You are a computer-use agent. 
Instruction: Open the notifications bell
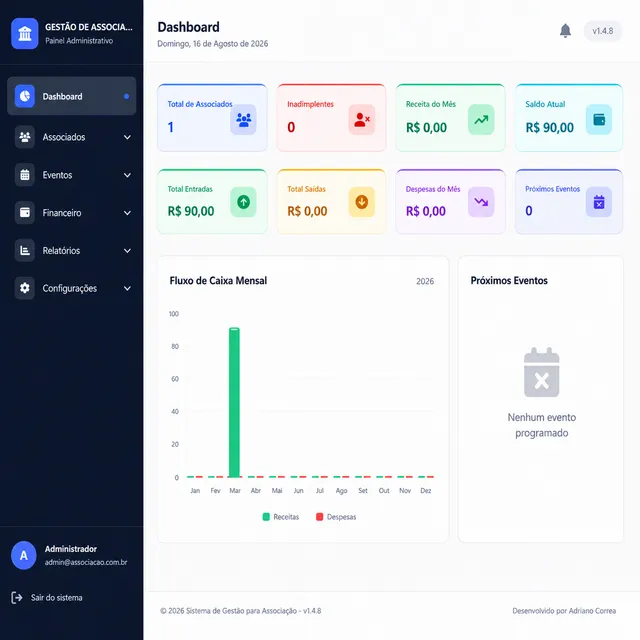[x=565, y=31]
